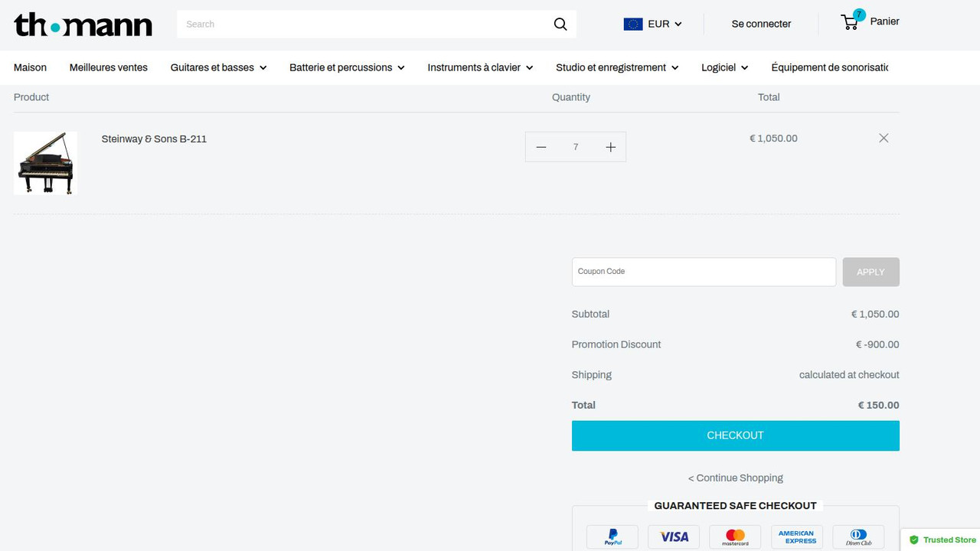Decrease quantity with minus icon

click(x=541, y=147)
